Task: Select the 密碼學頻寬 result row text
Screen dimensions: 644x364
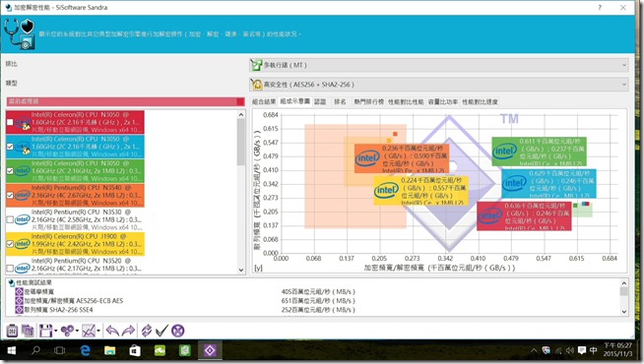Action: pos(38,292)
